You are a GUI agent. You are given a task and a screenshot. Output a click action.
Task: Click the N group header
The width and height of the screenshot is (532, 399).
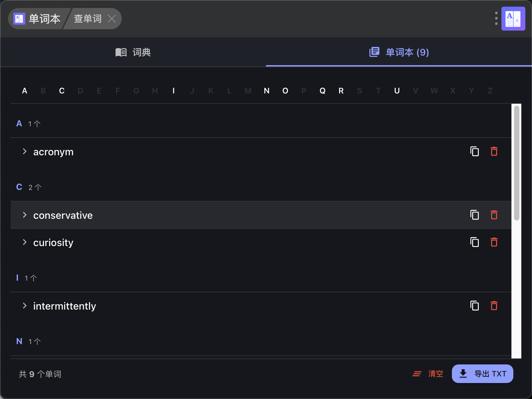click(261, 341)
